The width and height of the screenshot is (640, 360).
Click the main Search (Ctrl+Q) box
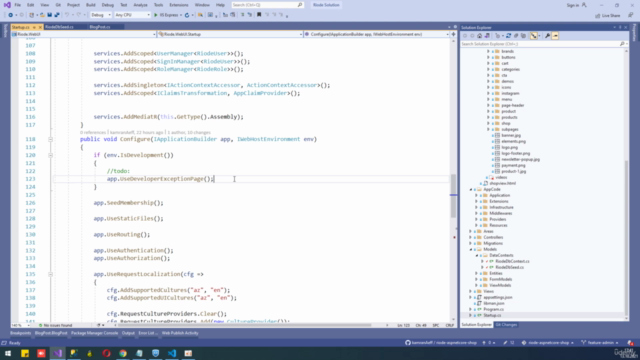[x=267, y=5]
